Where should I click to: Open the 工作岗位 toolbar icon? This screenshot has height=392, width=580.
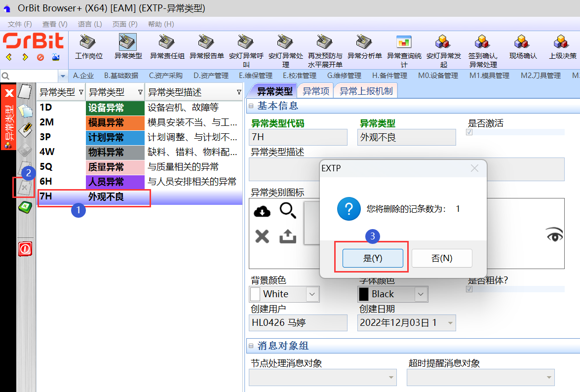click(x=88, y=42)
